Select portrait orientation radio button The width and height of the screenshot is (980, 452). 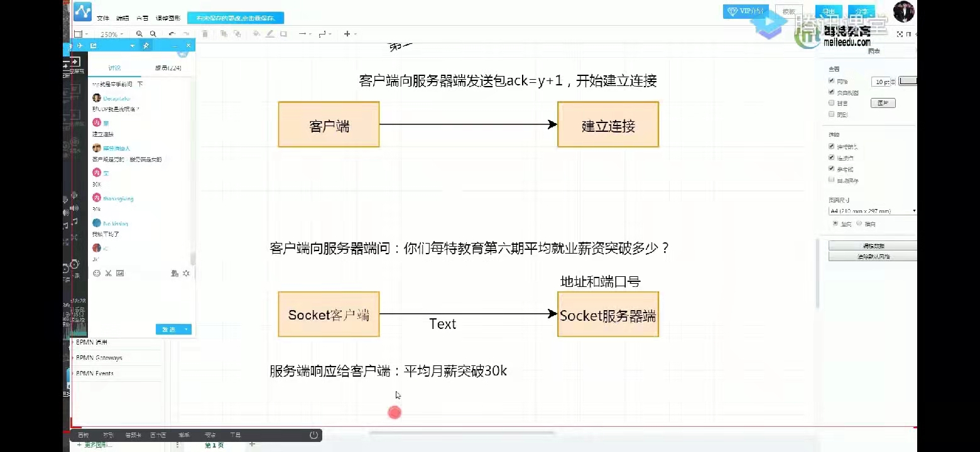(x=836, y=223)
